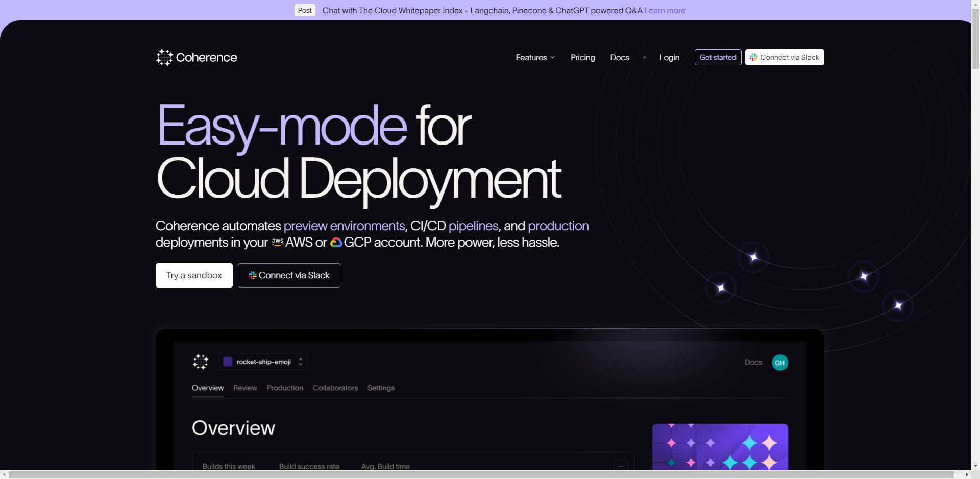Click the Post badge in the banner
The image size is (980, 479).
[305, 10]
